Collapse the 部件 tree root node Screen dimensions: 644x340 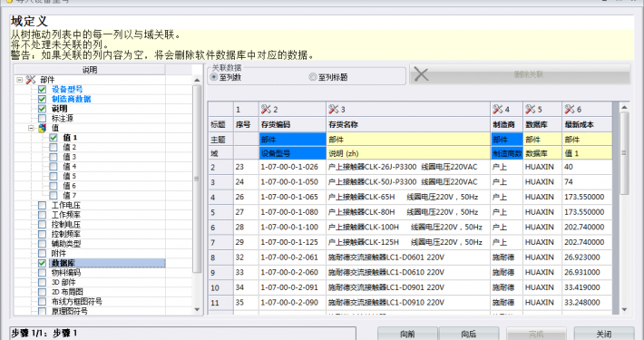(19, 80)
